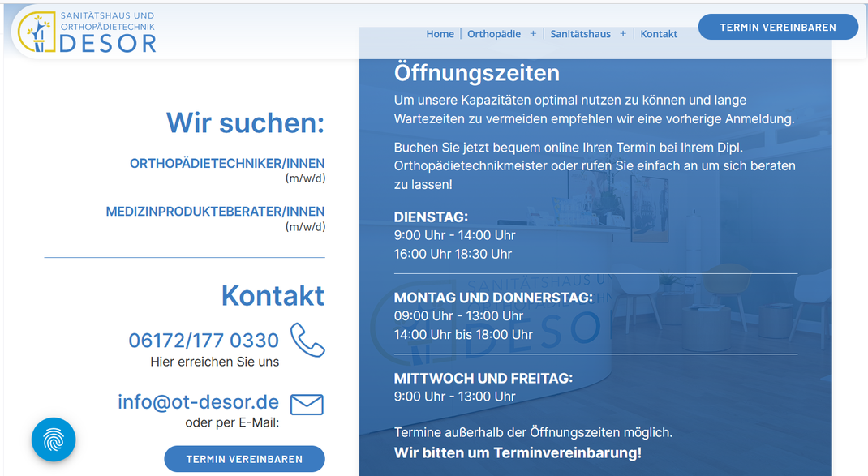Screen dimensions: 868x476
Task: Click the text '16:00 Uhr 18:30 Uhr'
Action: 453,254
